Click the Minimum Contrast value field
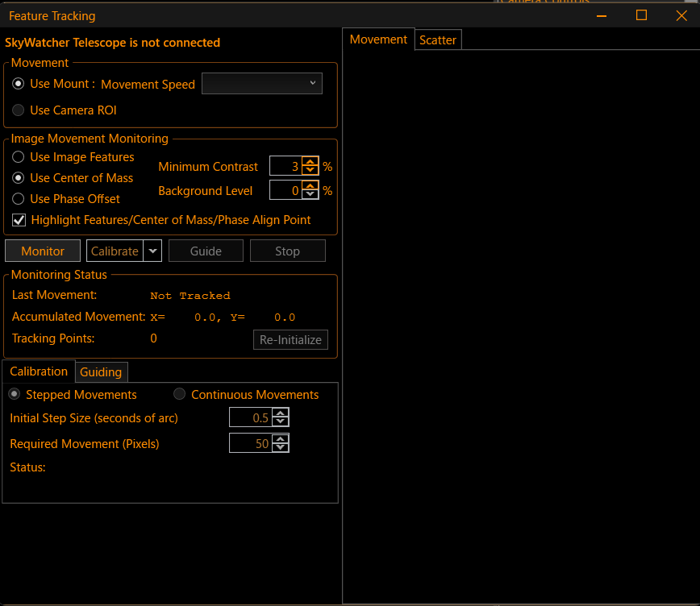Viewport: 700px width, 606px height. pos(285,167)
